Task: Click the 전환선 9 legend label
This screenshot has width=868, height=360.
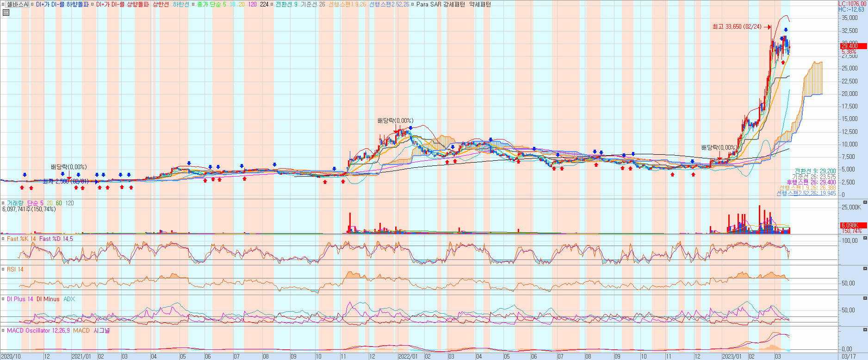Action: tap(286, 4)
